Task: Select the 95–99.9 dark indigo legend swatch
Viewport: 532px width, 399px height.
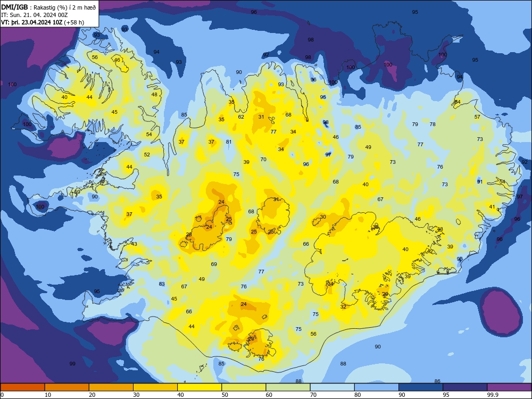Action: pos(465,387)
